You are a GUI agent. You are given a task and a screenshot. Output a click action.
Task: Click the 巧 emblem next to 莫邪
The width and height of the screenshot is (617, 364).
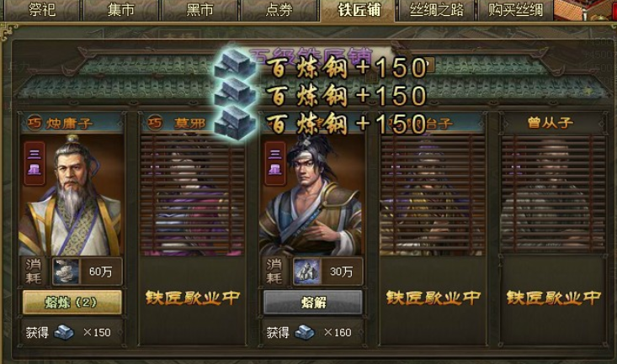155,124
